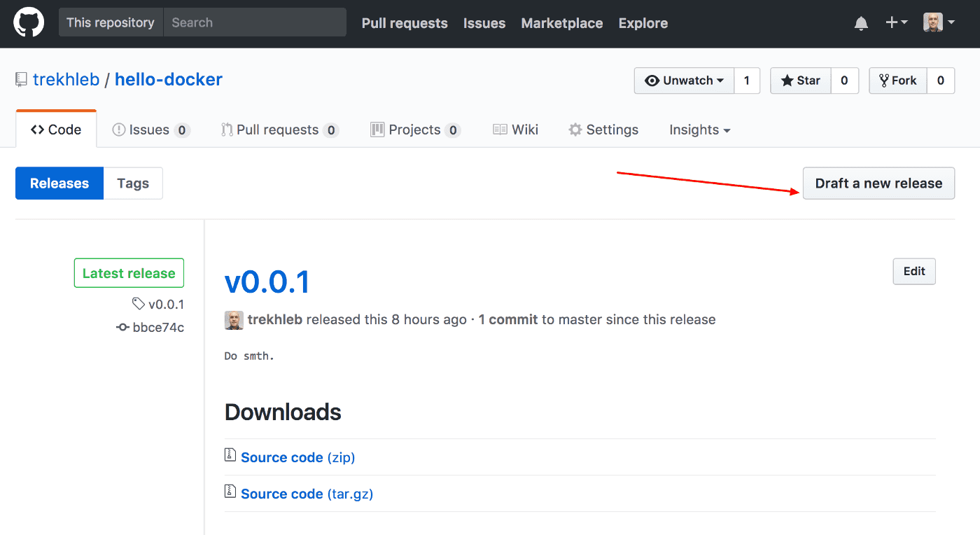Switch to the Issues tab

[x=149, y=129]
